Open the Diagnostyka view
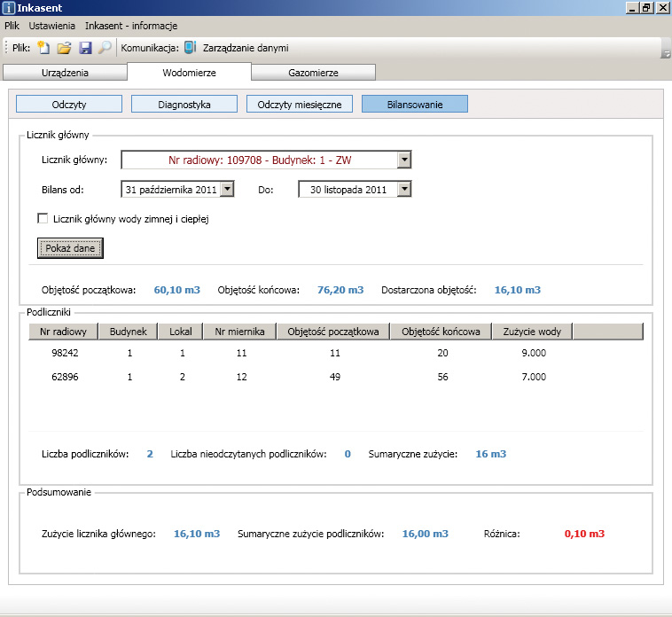The width and height of the screenshot is (672, 617). click(184, 105)
